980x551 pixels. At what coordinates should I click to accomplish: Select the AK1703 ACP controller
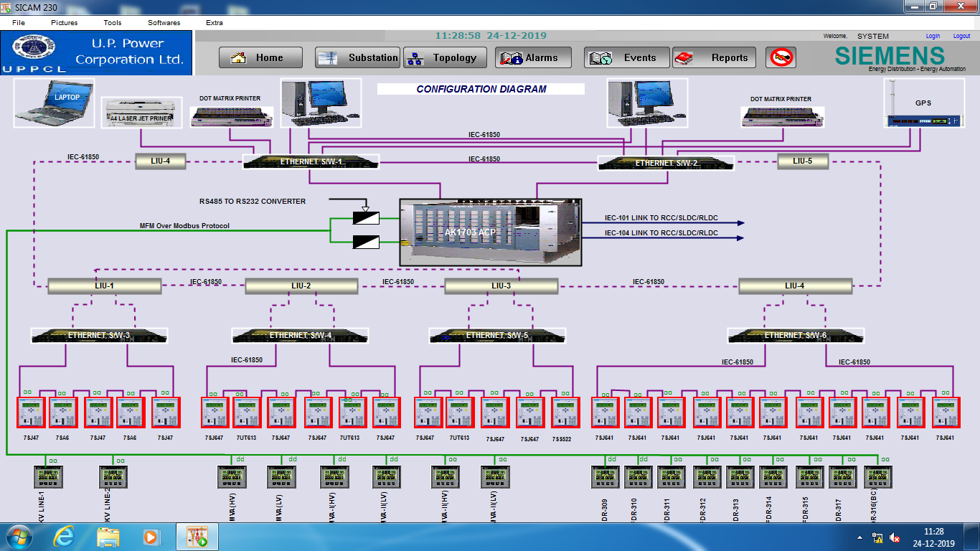point(490,232)
